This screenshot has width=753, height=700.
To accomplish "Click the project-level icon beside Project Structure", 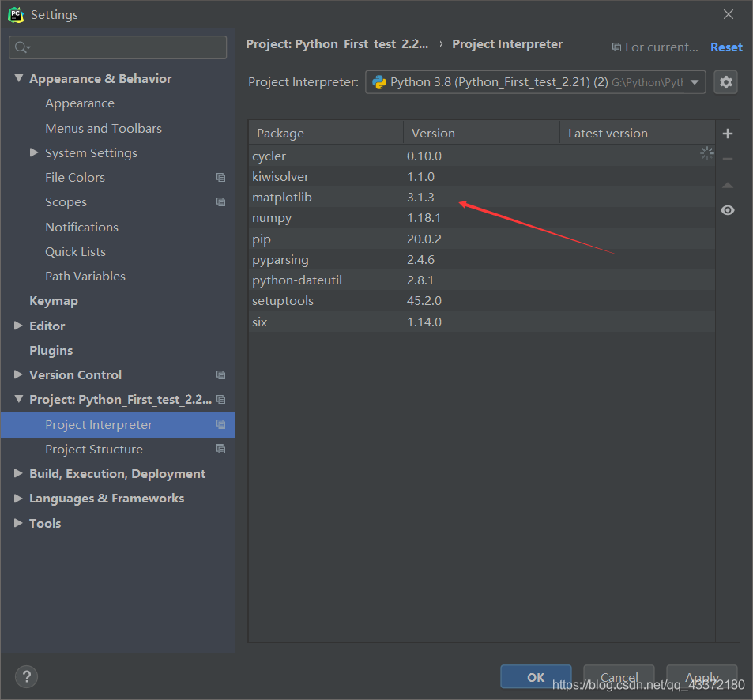I will pyautogui.click(x=220, y=449).
